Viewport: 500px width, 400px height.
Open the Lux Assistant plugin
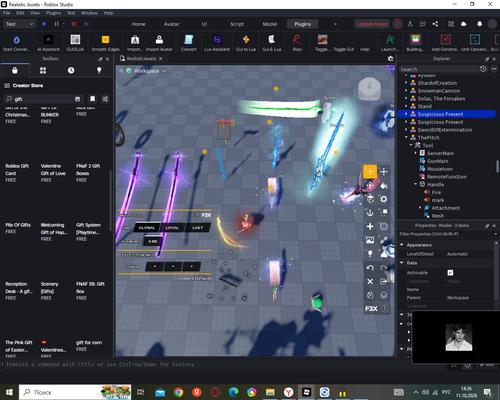click(x=217, y=43)
